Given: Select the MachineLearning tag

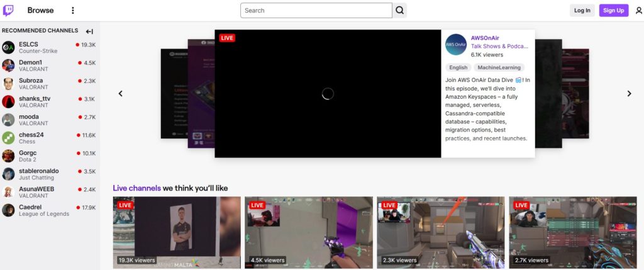Looking at the screenshot, I should 499,67.
